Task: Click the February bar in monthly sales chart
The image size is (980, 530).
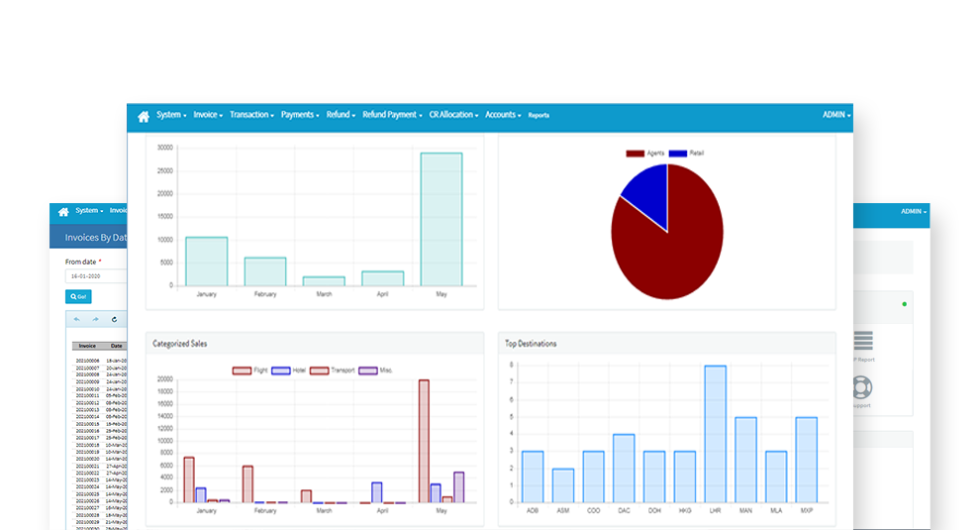Action: 265,271
